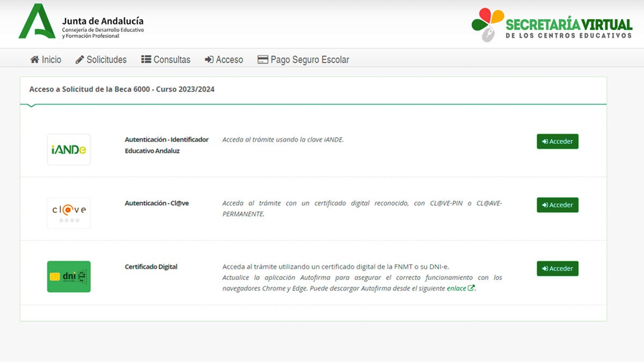Viewport: 644px width, 362px height.
Task: Click the Identificador Educativo Andaluz heading
Action: 166,145
